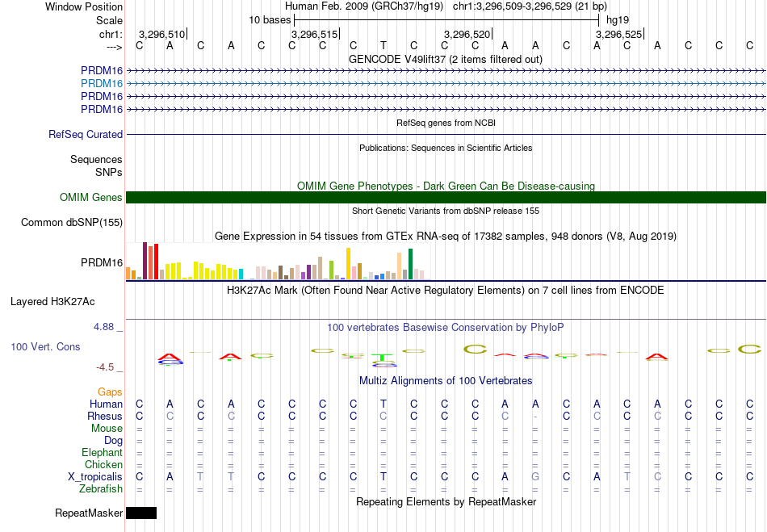Click the position label 3,296,525
The height and width of the screenshot is (532, 767).
coord(618,34)
